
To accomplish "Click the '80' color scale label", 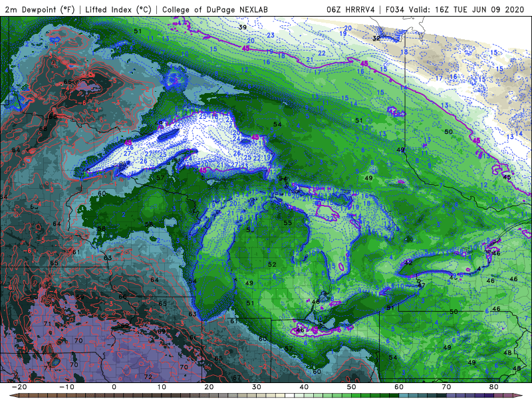I will tap(494, 387).
